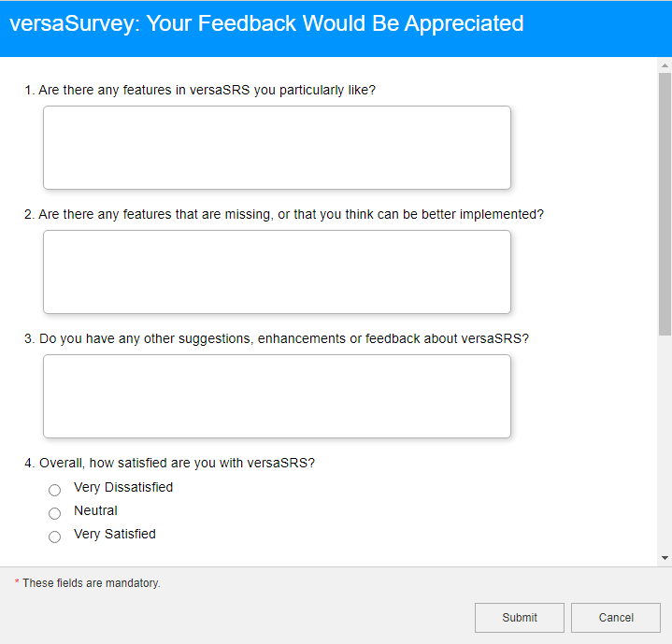The image size is (672, 644).
Task: Click the 'Neutral' label text
Action: [95, 510]
